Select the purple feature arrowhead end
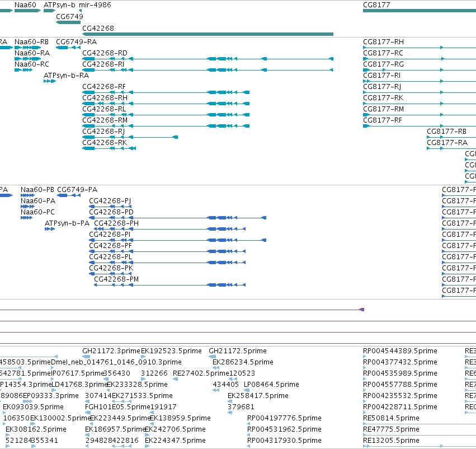This screenshot has width=476, height=449. pyautogui.click(x=361, y=310)
